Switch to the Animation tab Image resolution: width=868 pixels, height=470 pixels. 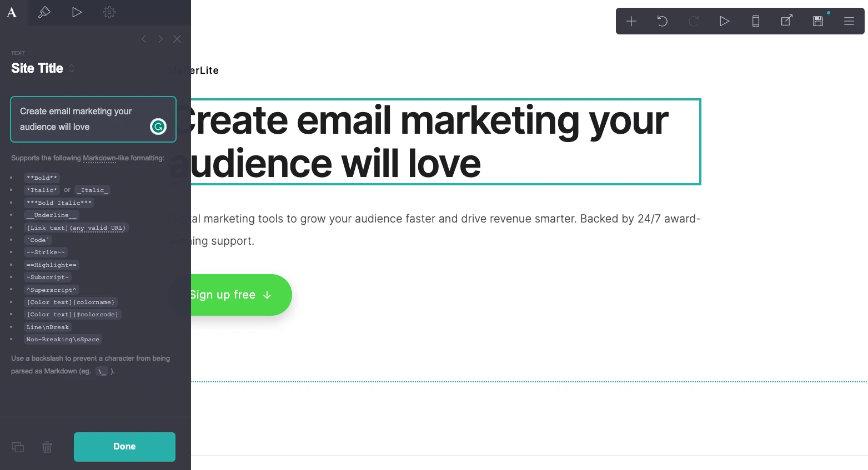tap(77, 12)
